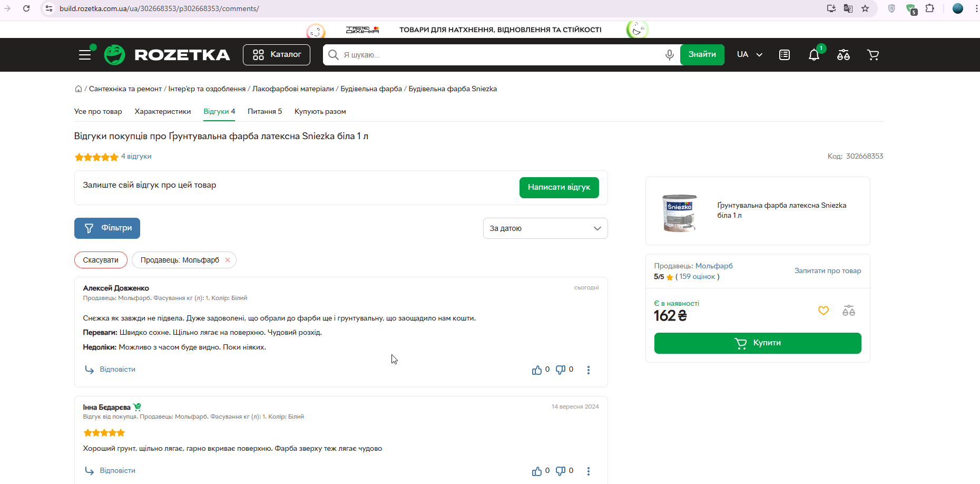This screenshot has height=484, width=980.
Task: Open the 'Сантехніка та ремонт' breadcrumb
Action: 125,89
